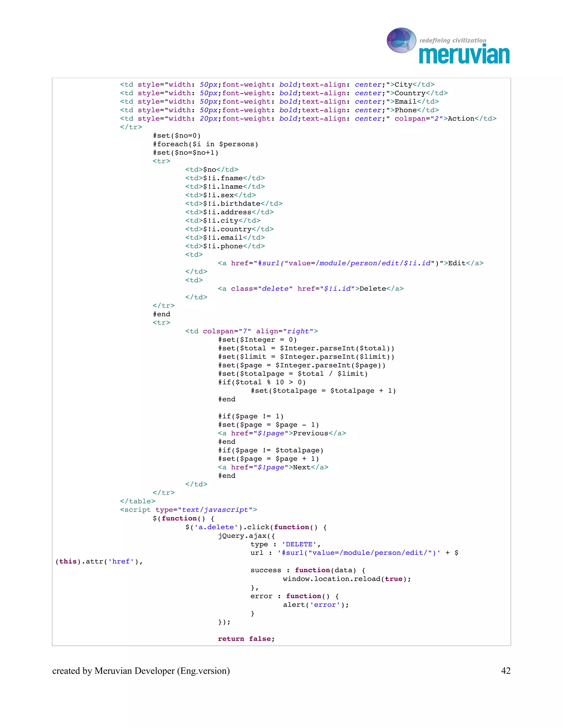Click the 'return false;' statement

pos(246,639)
